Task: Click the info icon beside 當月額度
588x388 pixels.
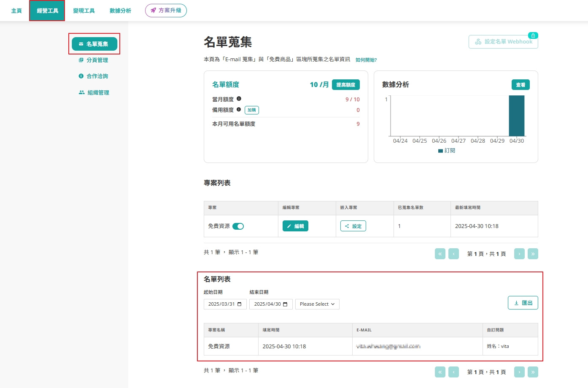Action: pyautogui.click(x=239, y=99)
